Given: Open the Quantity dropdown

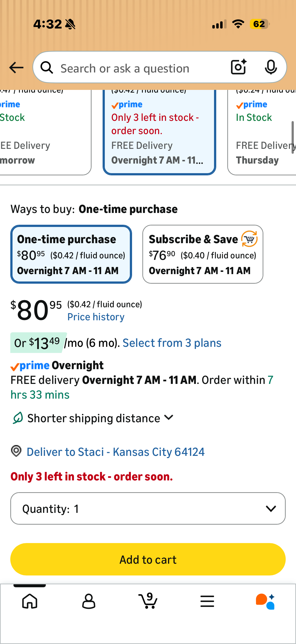Looking at the screenshot, I should 148,508.
